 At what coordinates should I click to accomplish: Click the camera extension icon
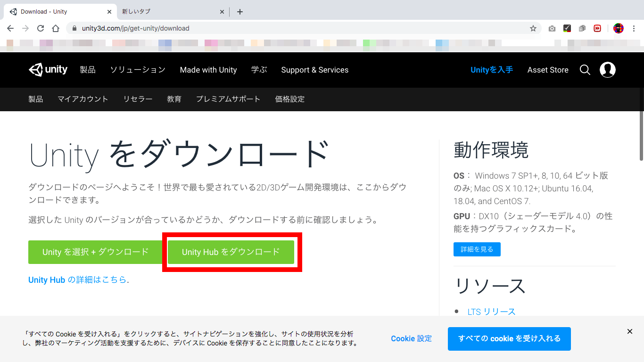pos(552,28)
